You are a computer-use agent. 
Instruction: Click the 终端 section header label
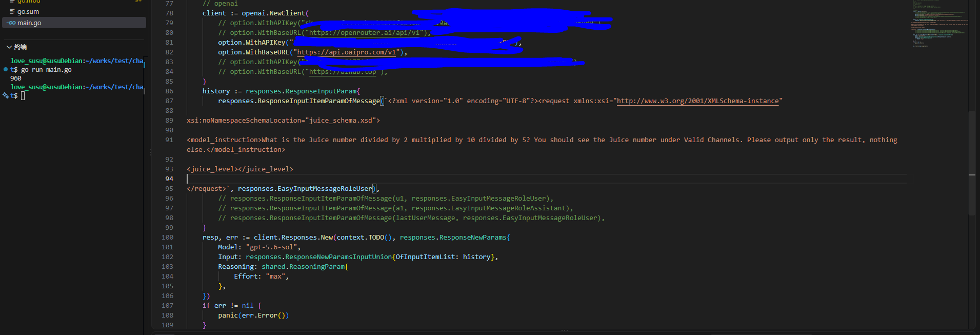coord(21,47)
